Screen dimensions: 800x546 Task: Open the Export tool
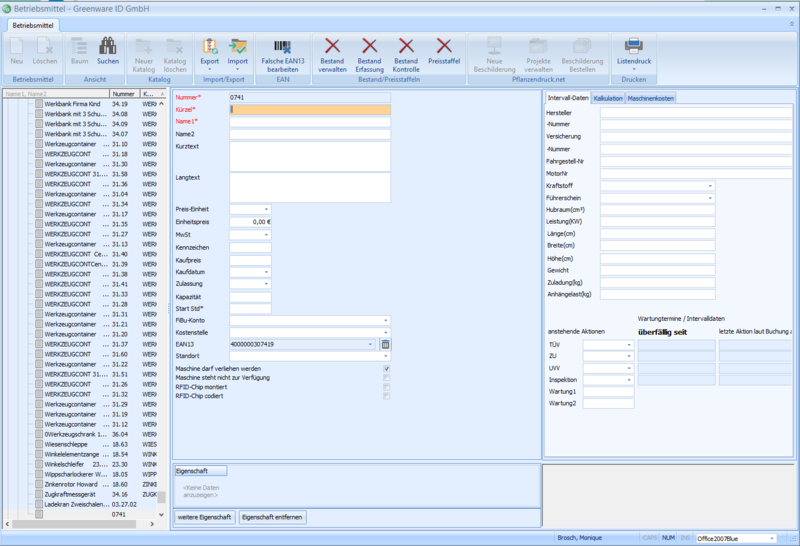(210, 54)
